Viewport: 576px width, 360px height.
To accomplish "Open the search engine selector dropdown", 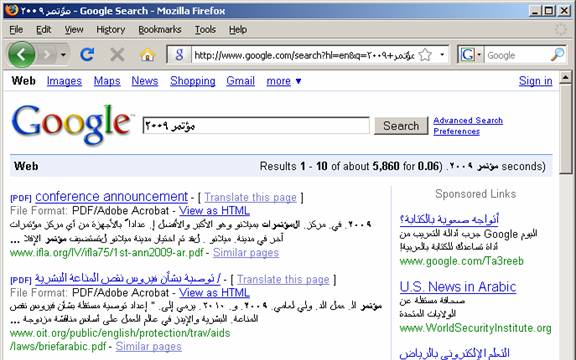I will point(470,55).
